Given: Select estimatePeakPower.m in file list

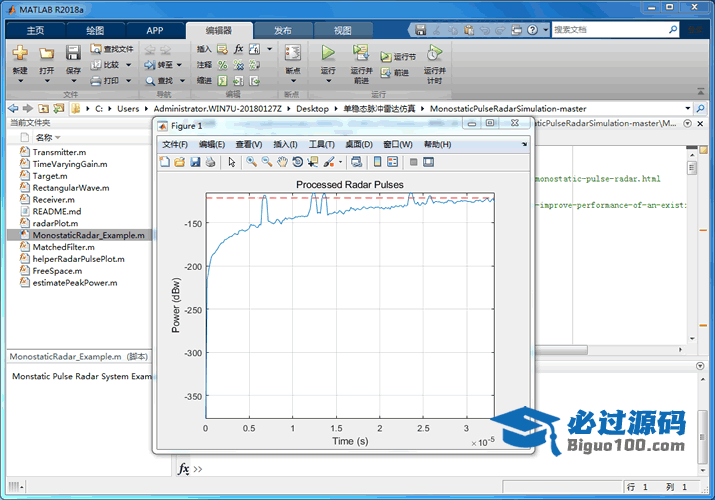Looking at the screenshot, I should point(75,283).
